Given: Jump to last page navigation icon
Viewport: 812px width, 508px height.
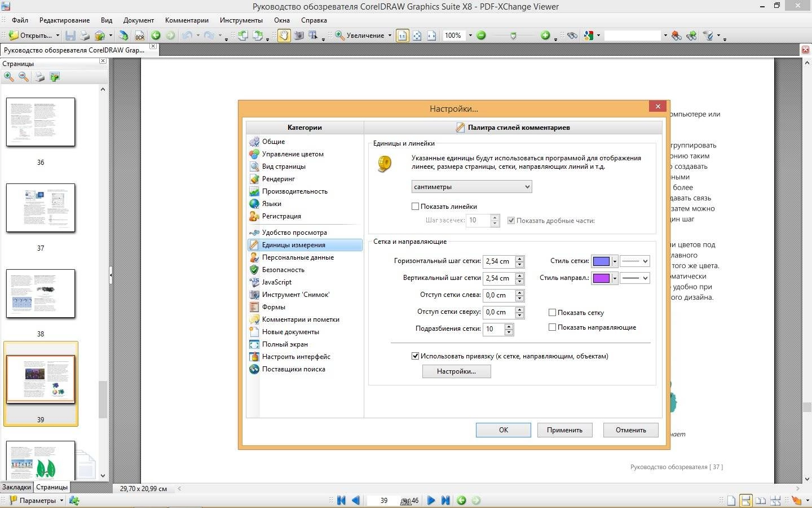Looking at the screenshot, I should click(x=445, y=500).
